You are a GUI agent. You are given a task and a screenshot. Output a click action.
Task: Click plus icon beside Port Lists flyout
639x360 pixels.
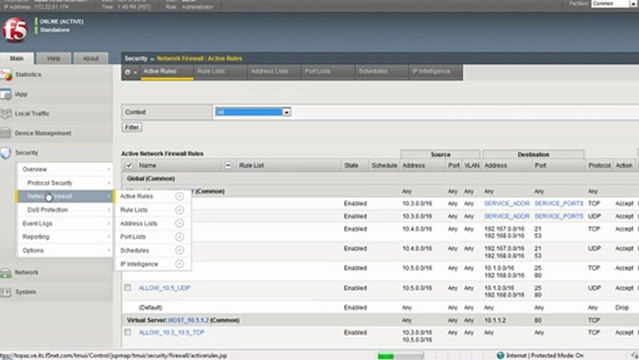coord(179,237)
